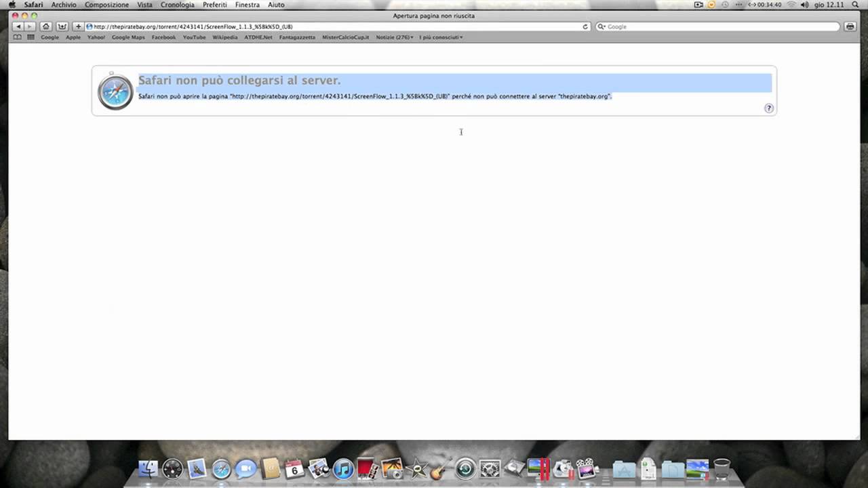
Task: Open the Trash in the Dock
Action: (x=722, y=468)
